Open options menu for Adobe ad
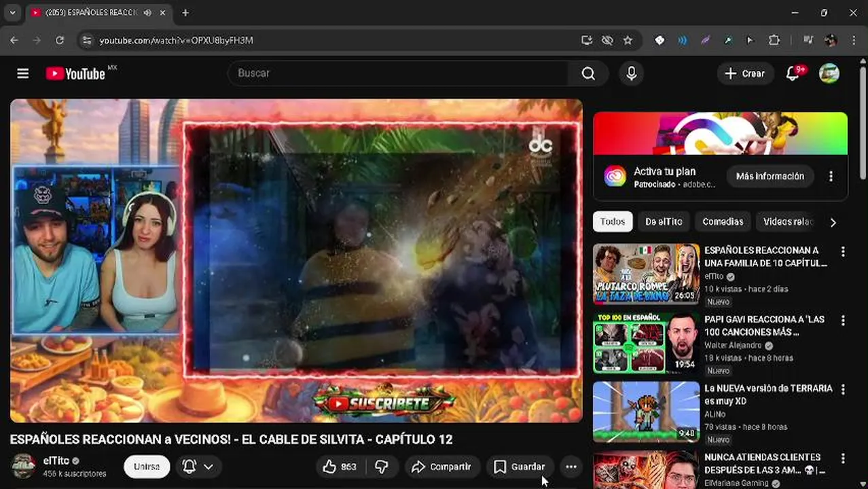Viewport: 868px width, 489px height. tap(831, 176)
